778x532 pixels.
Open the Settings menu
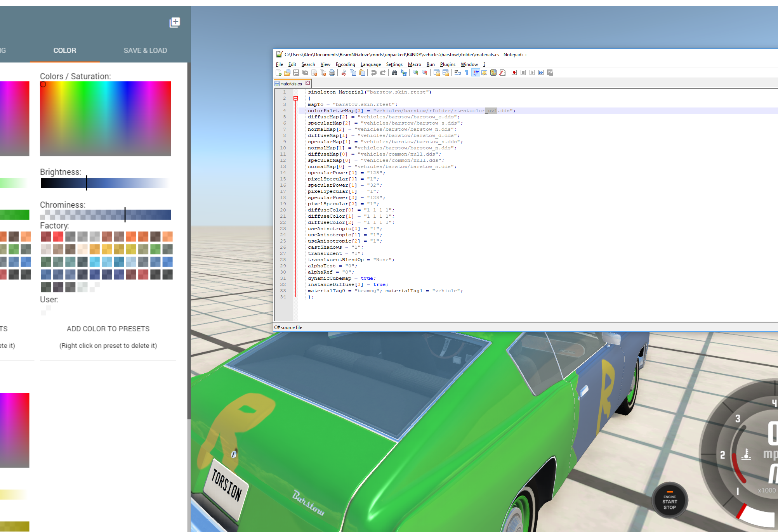(x=394, y=64)
